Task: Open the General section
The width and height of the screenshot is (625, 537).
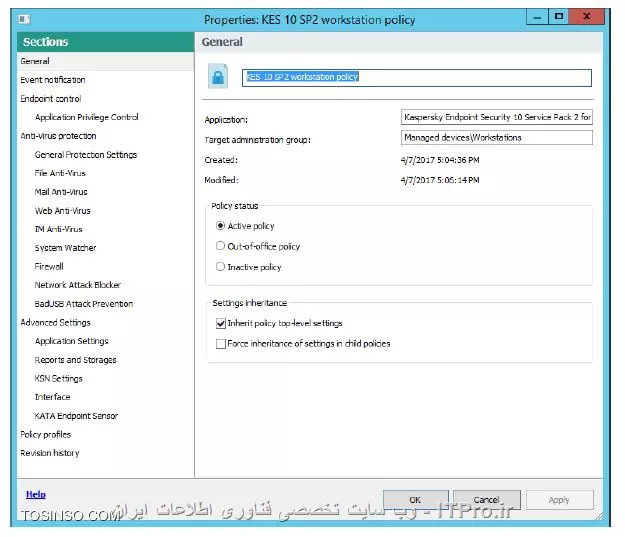Action: 105,61
